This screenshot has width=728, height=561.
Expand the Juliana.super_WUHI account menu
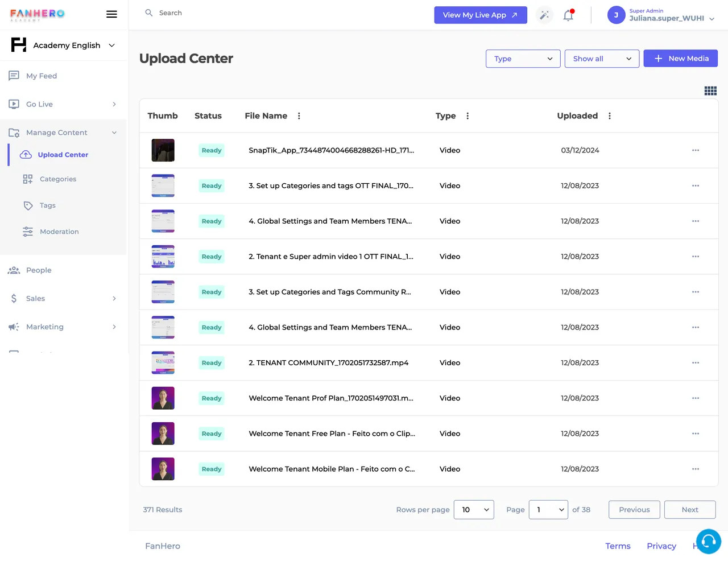(x=712, y=19)
